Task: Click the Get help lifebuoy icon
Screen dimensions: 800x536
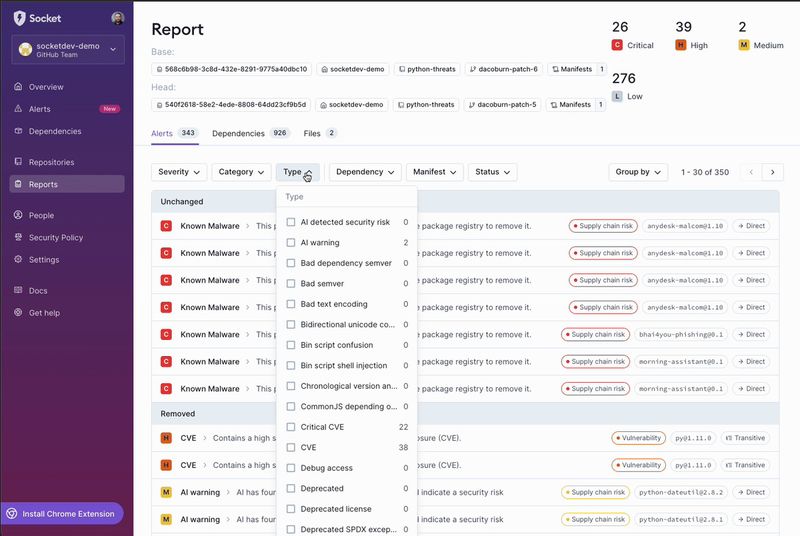Action: click(18, 312)
